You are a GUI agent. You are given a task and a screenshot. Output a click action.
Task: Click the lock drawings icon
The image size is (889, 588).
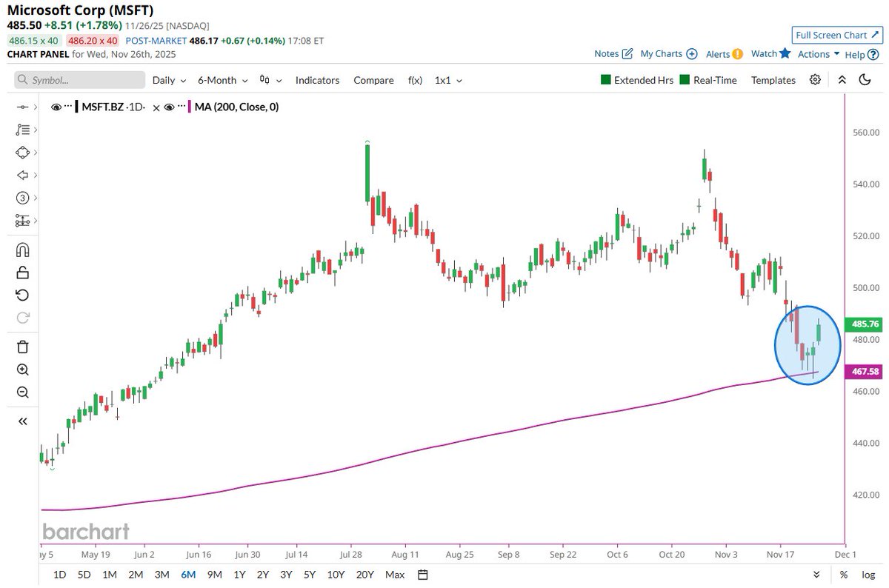[22, 272]
